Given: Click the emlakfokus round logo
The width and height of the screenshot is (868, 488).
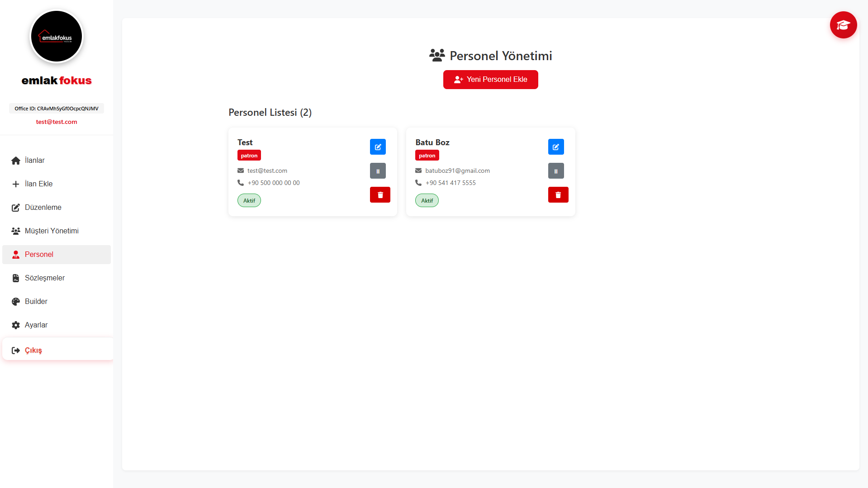Looking at the screenshot, I should 57,37.
